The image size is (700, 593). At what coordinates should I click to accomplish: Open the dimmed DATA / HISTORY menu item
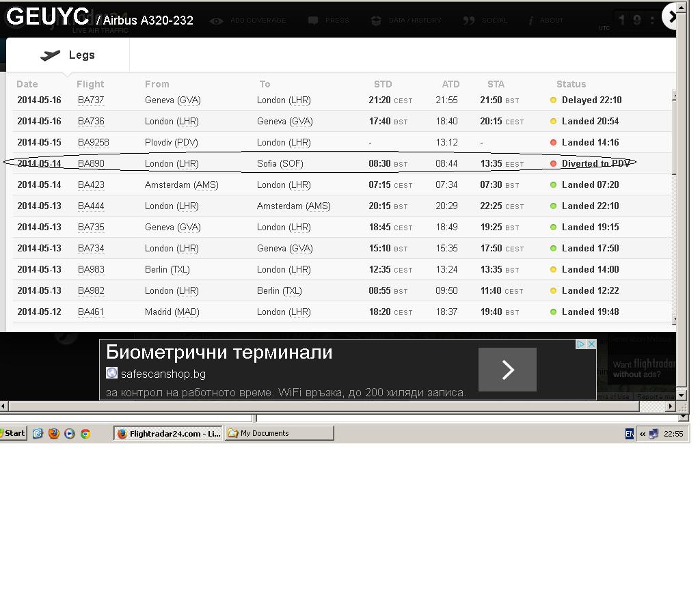point(415,20)
